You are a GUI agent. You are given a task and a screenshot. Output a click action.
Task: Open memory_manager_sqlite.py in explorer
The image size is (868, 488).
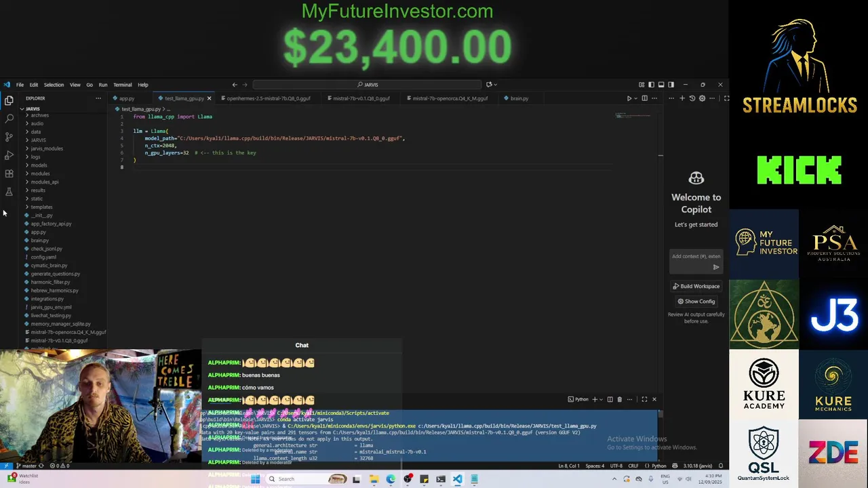tap(60, 324)
